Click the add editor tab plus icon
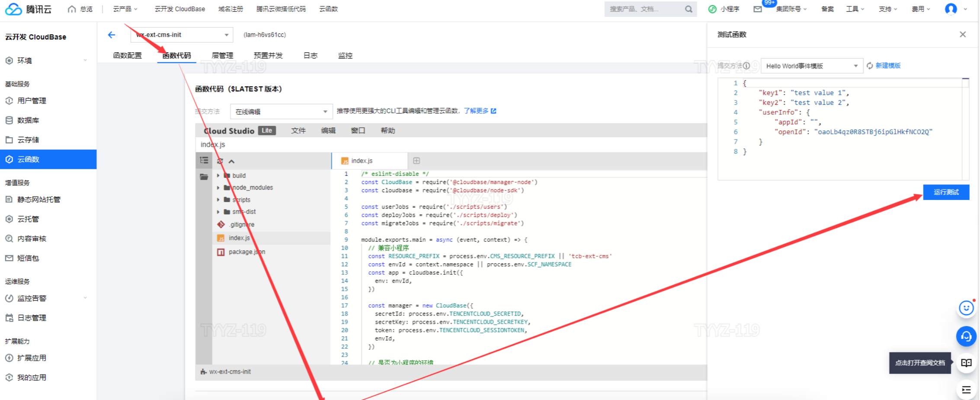Screen dimensions: 980x400 (416, 161)
